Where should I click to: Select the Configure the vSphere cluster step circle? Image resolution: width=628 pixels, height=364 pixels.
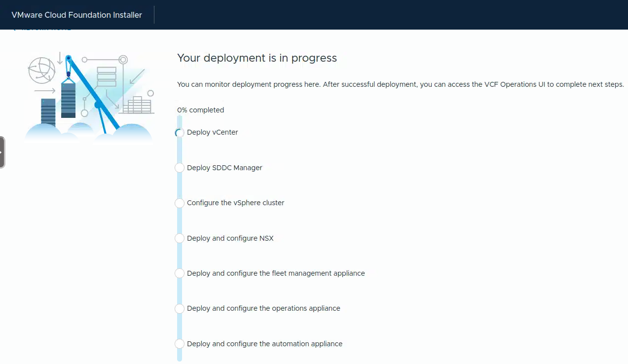coord(180,203)
